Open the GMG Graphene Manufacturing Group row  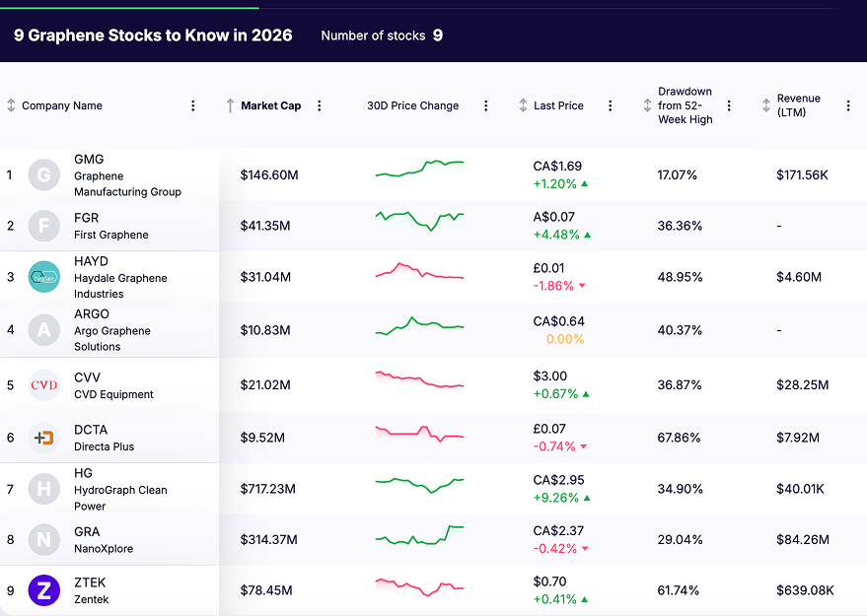click(126, 175)
